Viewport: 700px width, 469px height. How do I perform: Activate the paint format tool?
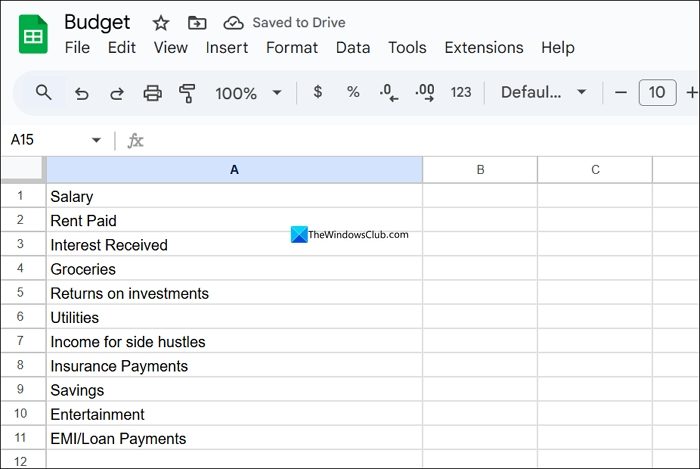pyautogui.click(x=187, y=93)
